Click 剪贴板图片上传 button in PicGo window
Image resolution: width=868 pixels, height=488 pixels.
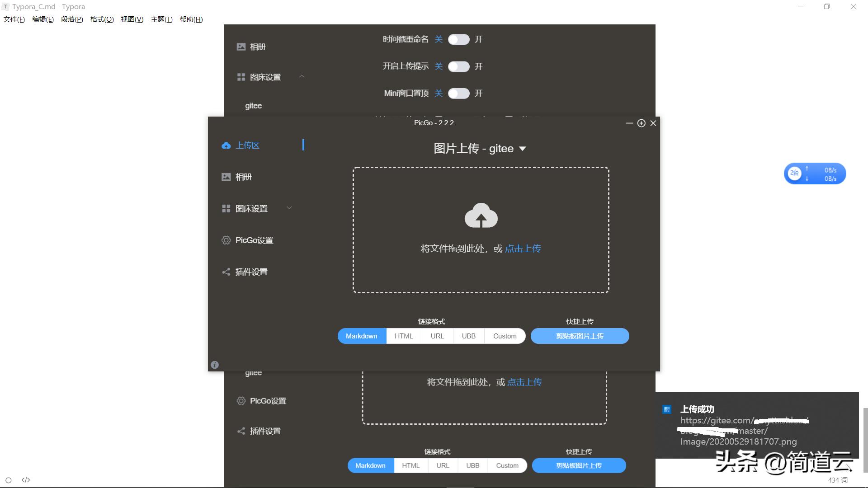(x=580, y=336)
